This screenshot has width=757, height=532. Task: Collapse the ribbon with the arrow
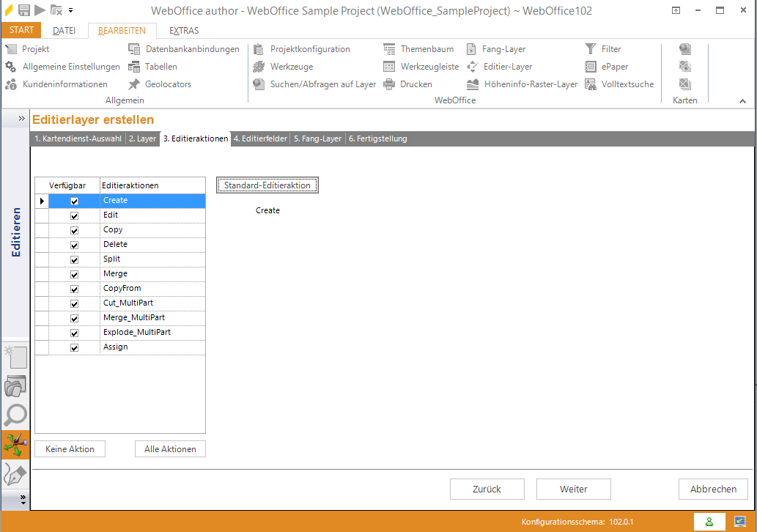point(742,101)
